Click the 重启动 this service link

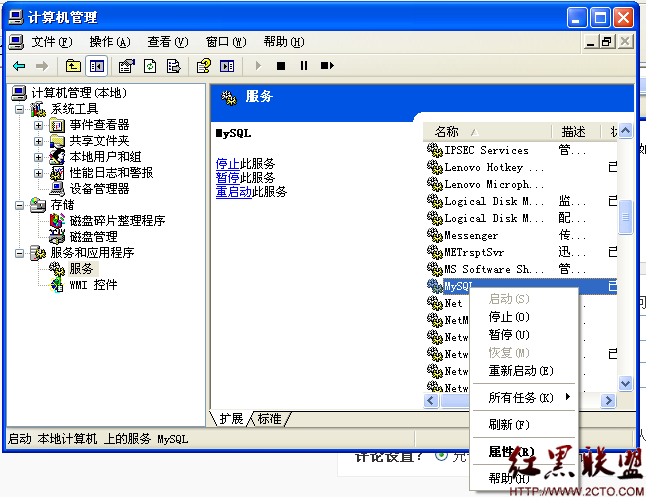pyautogui.click(x=234, y=192)
